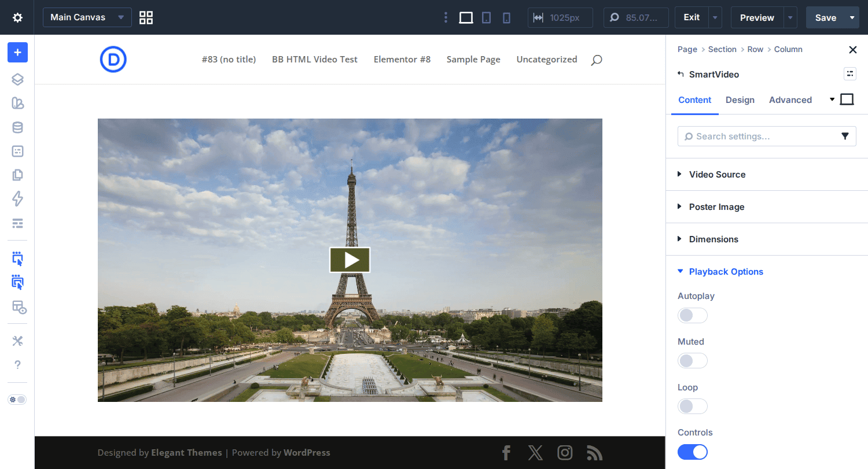The width and height of the screenshot is (868, 469).
Task: Select the desktop viewport icon
Action: (466, 17)
